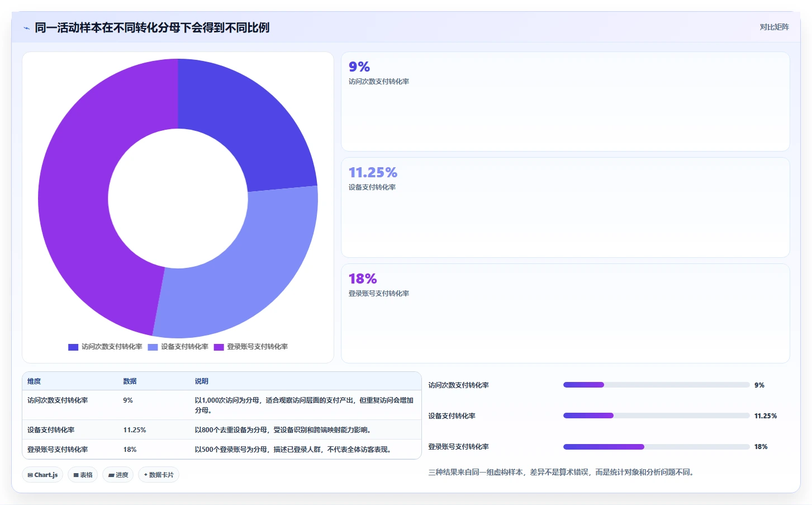812x505 pixels.
Task: Toggle the 登录账号支付转化率 legend color box
Action: point(219,347)
